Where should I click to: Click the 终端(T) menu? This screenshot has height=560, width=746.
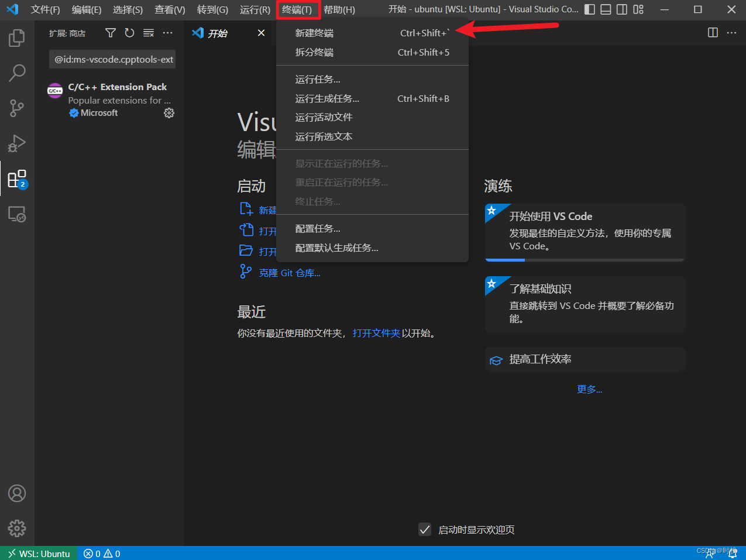(297, 9)
